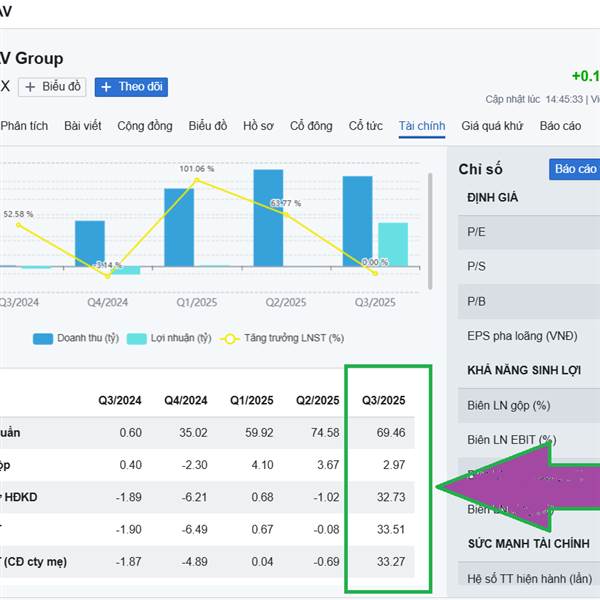Click the chart's vertical scrollbar

[x=430, y=231]
